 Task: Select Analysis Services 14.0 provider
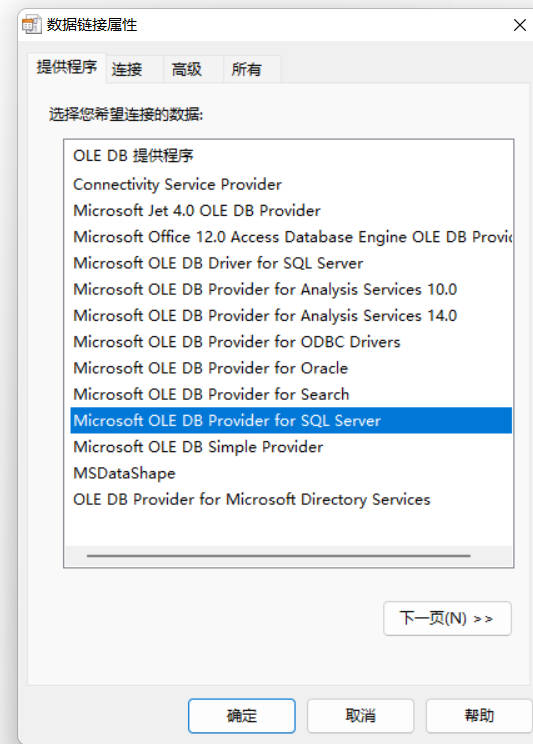point(291,316)
